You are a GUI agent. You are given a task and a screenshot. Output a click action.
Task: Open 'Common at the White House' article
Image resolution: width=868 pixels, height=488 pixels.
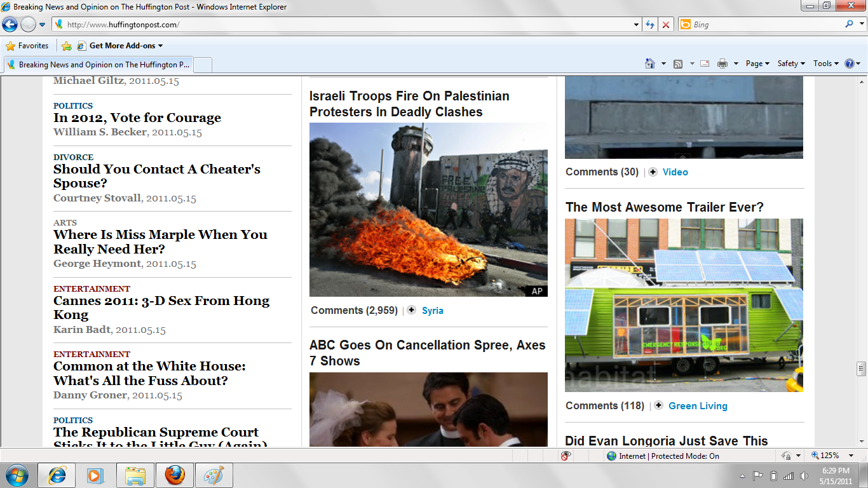(149, 374)
